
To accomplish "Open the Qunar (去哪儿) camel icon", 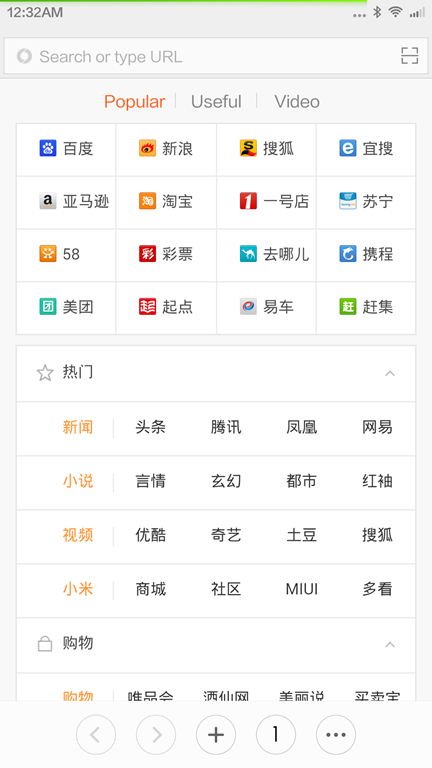I will (248, 254).
